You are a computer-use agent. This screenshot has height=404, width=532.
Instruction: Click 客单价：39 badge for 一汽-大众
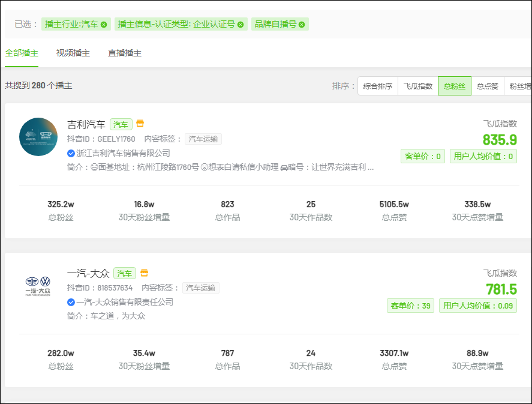pos(411,306)
